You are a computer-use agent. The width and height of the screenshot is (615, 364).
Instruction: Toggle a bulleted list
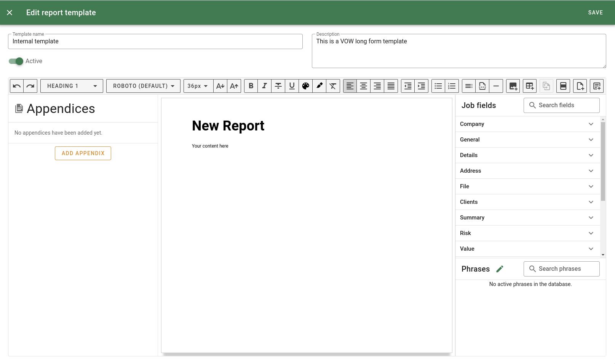coord(438,86)
